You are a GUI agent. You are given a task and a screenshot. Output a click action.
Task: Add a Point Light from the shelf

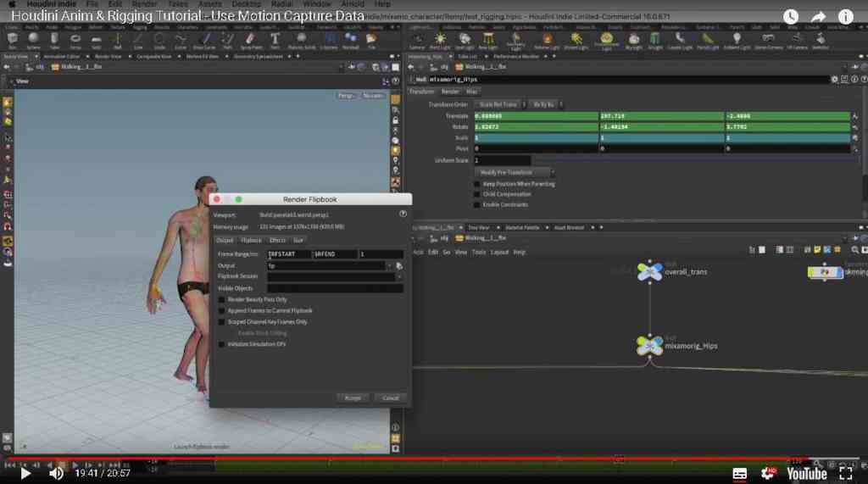(440, 40)
